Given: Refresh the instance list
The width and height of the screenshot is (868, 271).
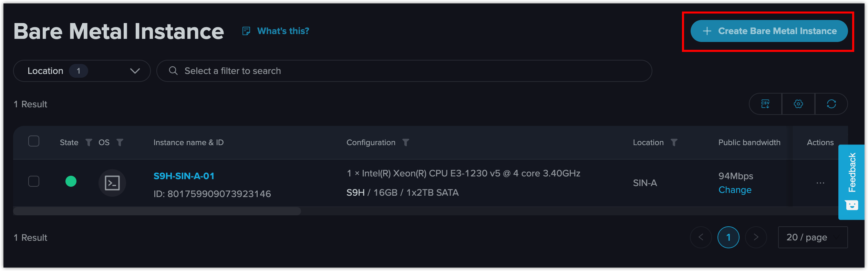Looking at the screenshot, I should pyautogui.click(x=831, y=104).
